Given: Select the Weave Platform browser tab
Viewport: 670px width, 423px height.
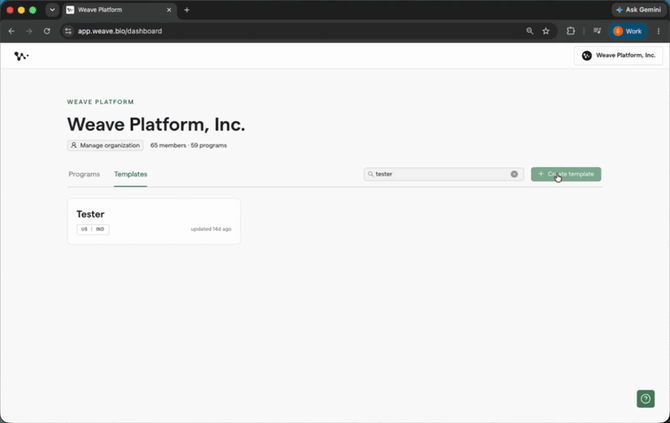Looking at the screenshot, I should point(119,10).
